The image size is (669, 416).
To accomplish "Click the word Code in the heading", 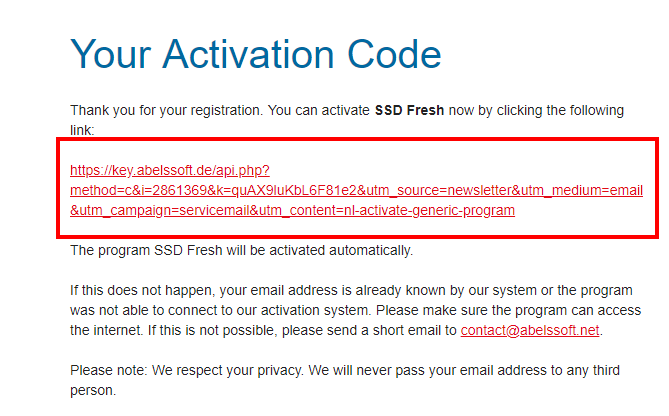I will (394, 54).
